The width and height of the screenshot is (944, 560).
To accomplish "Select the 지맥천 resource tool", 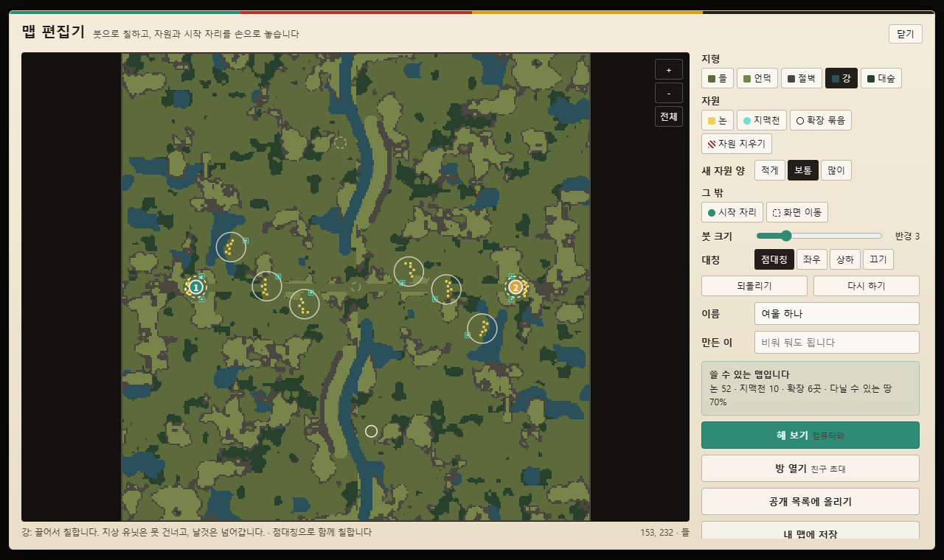I will (x=761, y=120).
